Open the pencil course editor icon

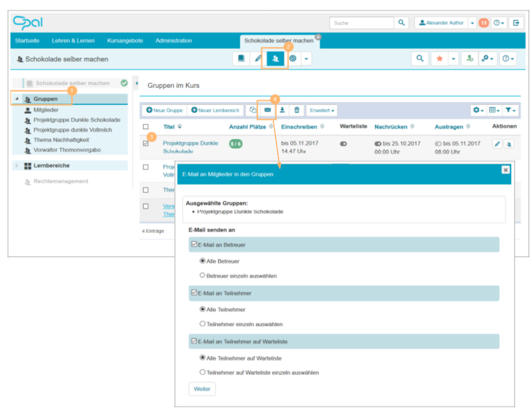(x=258, y=59)
